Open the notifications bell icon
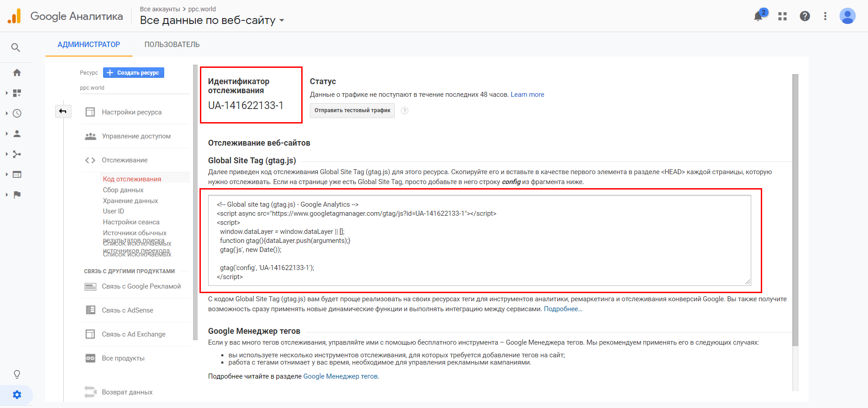868x408 pixels. [758, 17]
